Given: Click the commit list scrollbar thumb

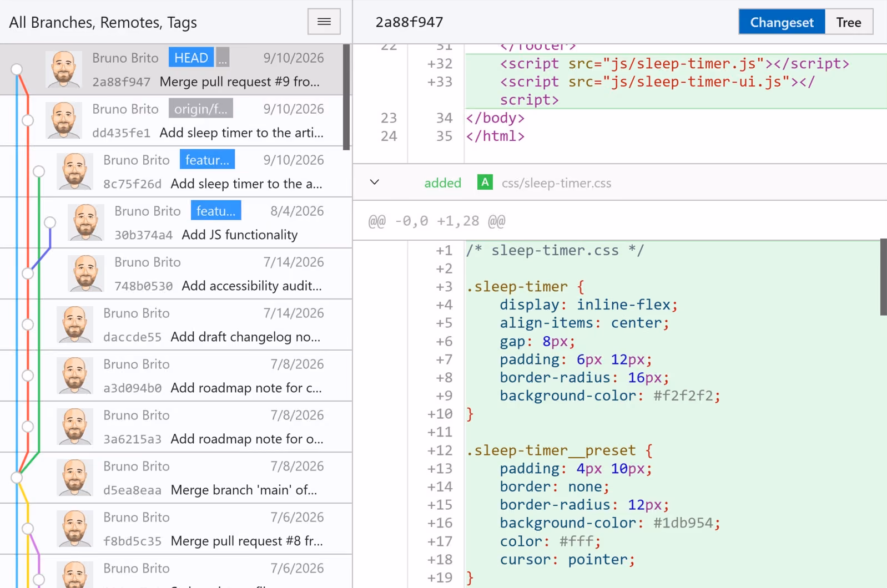Looking at the screenshot, I should click(x=346, y=97).
